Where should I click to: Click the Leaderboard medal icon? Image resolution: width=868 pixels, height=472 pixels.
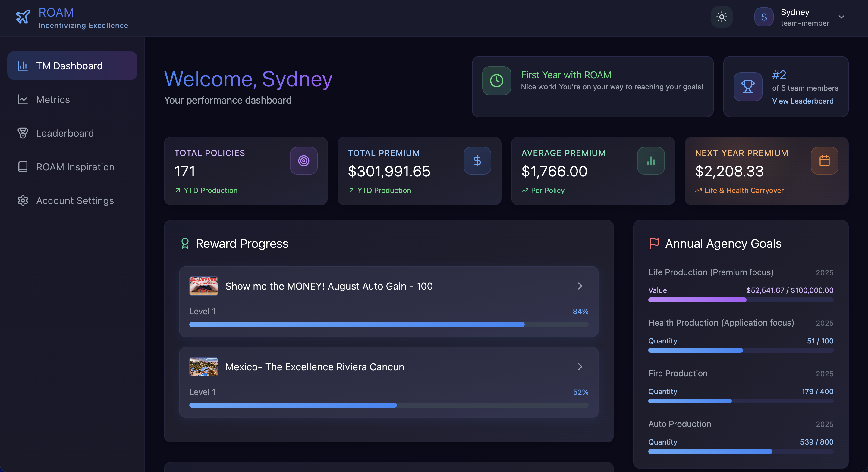click(23, 133)
